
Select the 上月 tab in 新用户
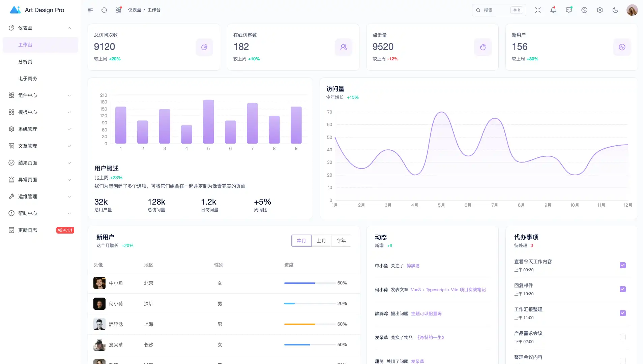(x=321, y=241)
